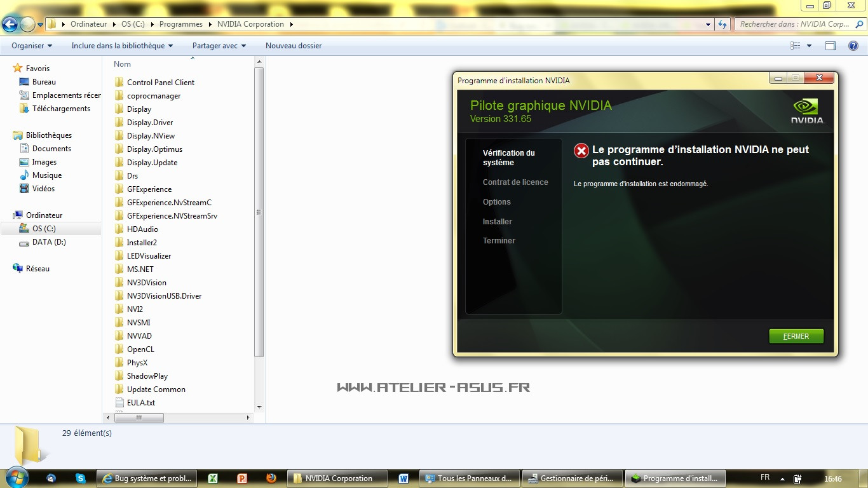The width and height of the screenshot is (868, 488).
Task: Show the preview pane using its toolbar icon
Action: [830, 45]
